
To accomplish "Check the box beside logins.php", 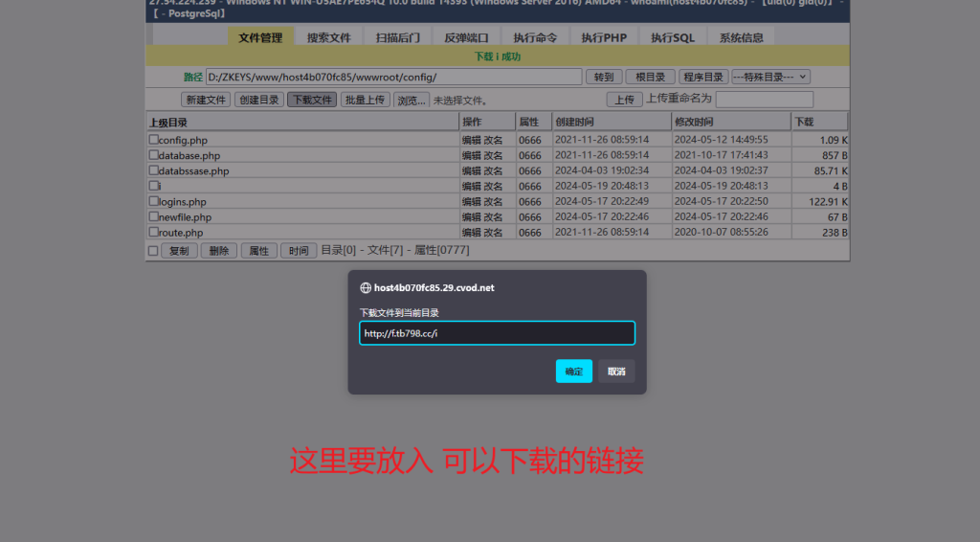I will coord(153,202).
